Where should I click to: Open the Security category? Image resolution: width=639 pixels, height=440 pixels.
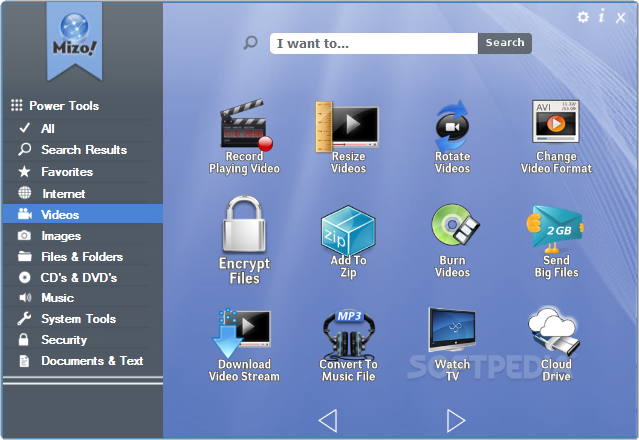83,340
